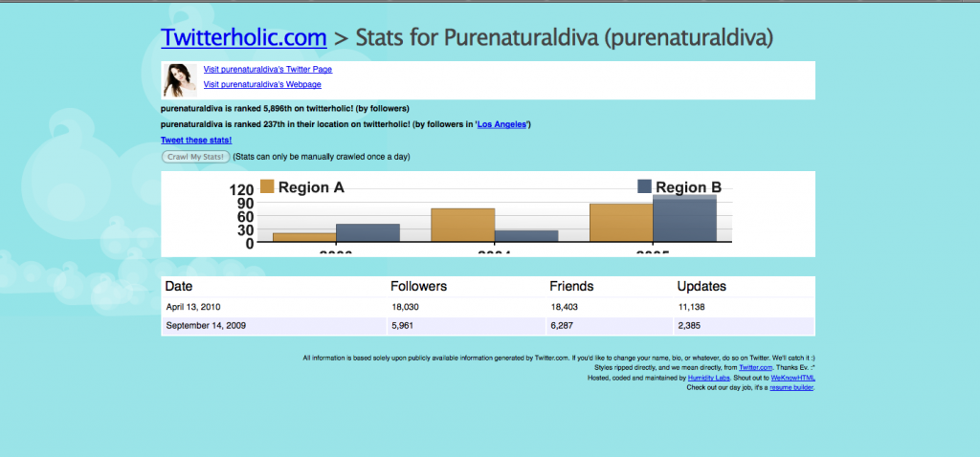
Task: Click the first blue Region B bar
Action: 367,233
